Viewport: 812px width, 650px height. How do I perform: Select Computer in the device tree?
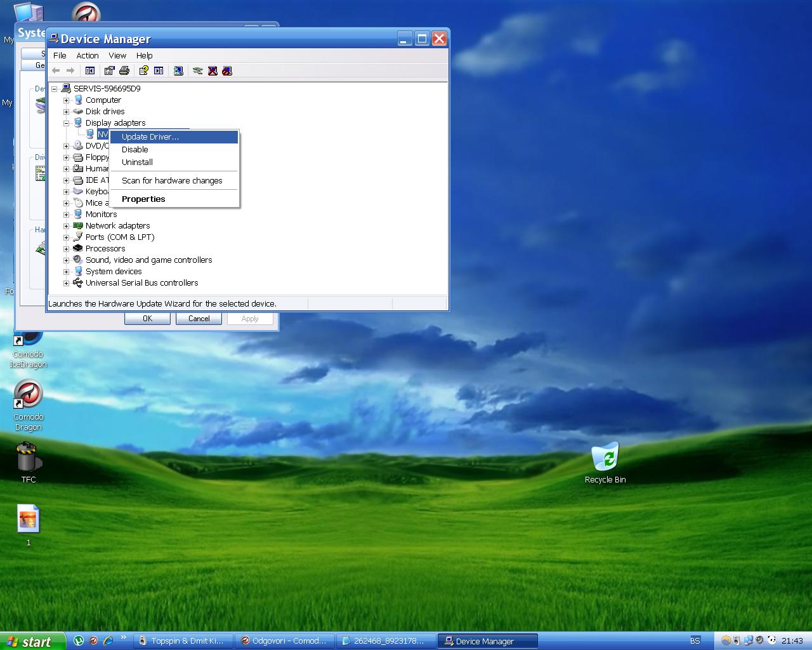[x=103, y=100]
